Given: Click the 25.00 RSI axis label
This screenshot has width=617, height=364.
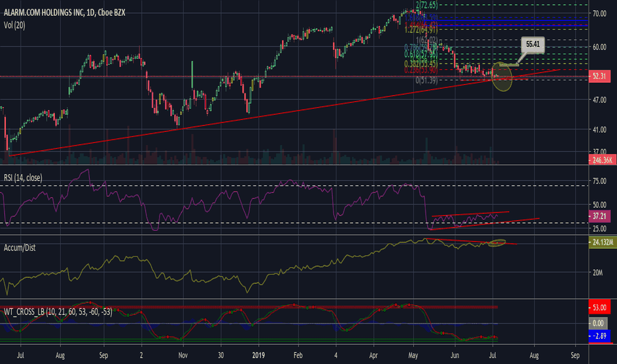Looking at the screenshot, I should tap(599, 228).
